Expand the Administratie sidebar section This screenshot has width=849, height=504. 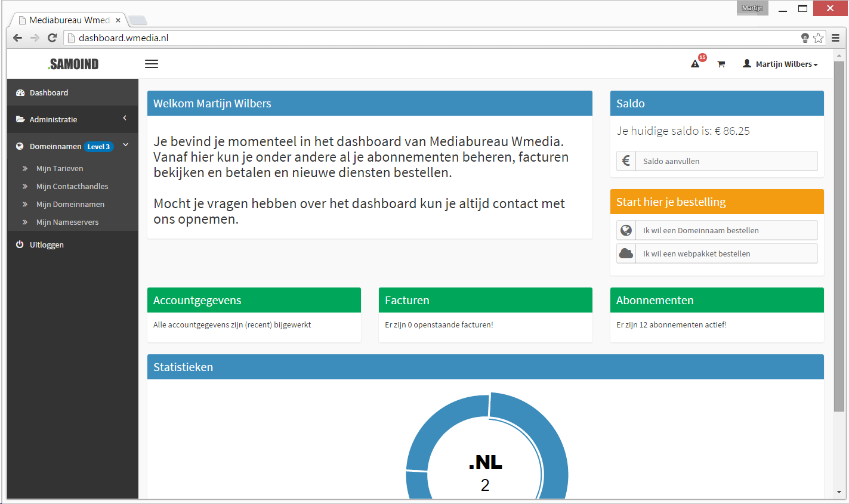(73, 119)
